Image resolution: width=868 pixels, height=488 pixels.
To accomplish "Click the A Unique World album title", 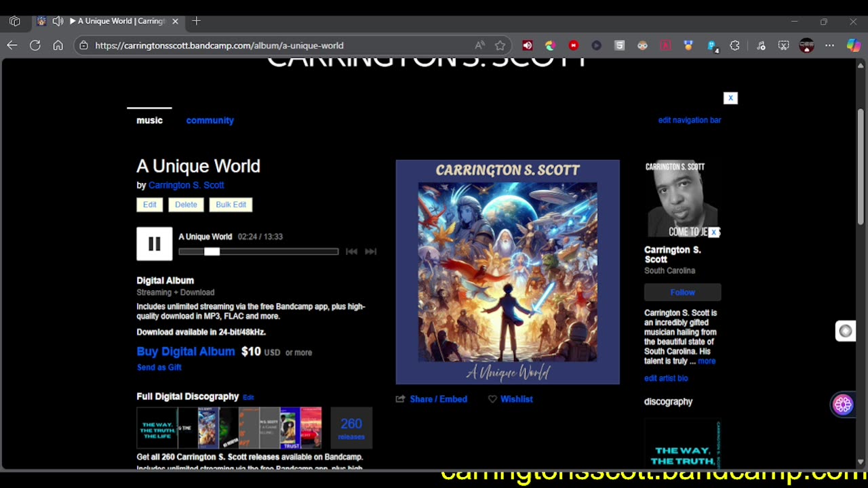I will coord(198,166).
